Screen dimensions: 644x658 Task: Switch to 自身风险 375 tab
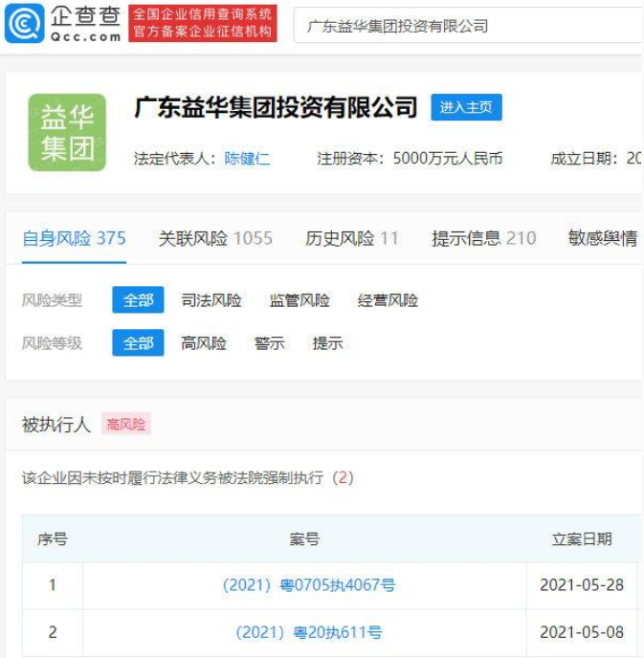(x=74, y=238)
